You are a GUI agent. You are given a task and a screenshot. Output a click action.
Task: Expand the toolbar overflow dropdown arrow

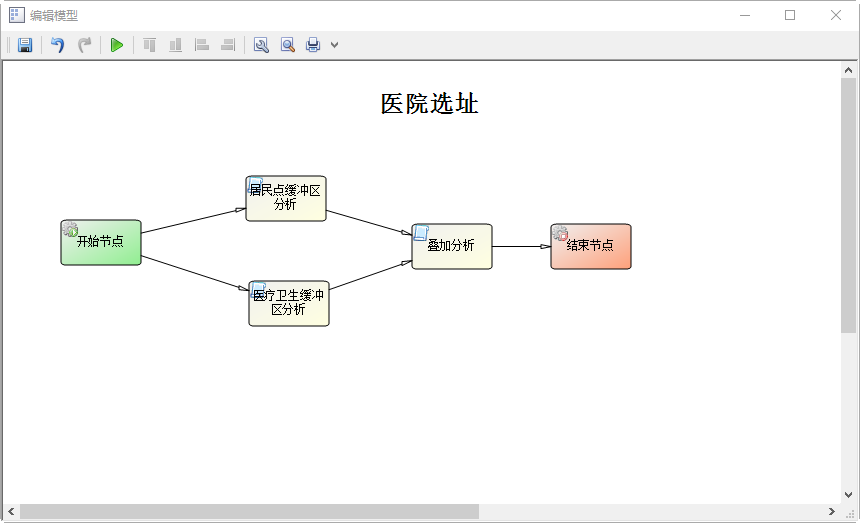point(335,45)
